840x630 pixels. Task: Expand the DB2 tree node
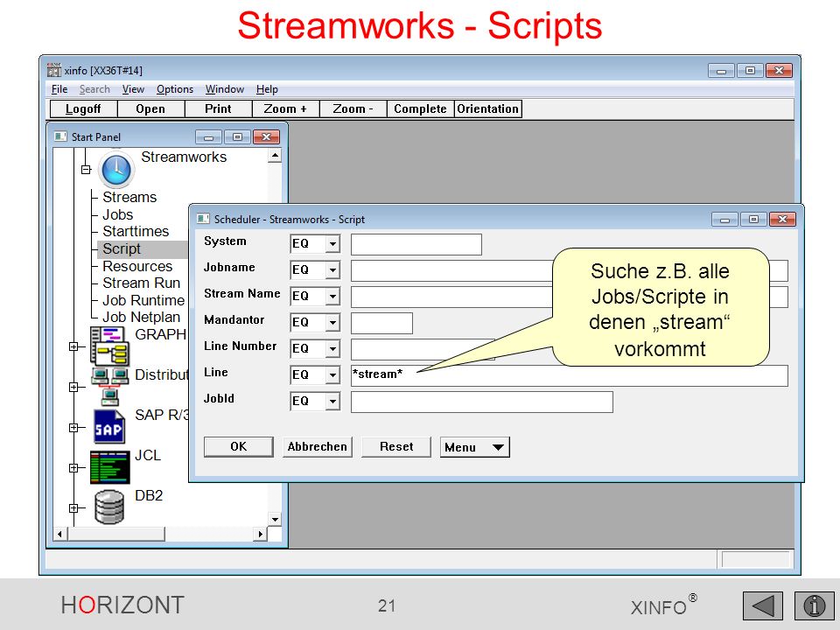(x=73, y=507)
